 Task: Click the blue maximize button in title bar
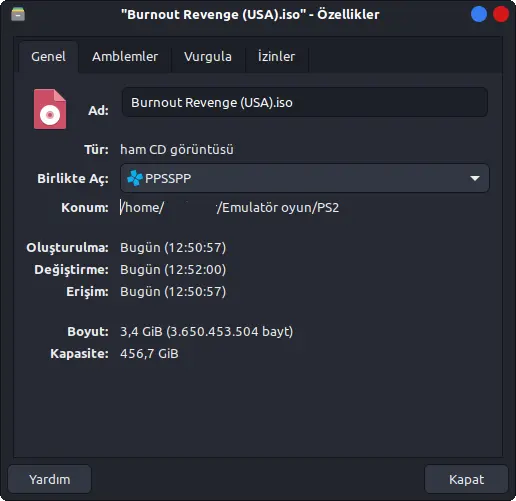coord(479,14)
